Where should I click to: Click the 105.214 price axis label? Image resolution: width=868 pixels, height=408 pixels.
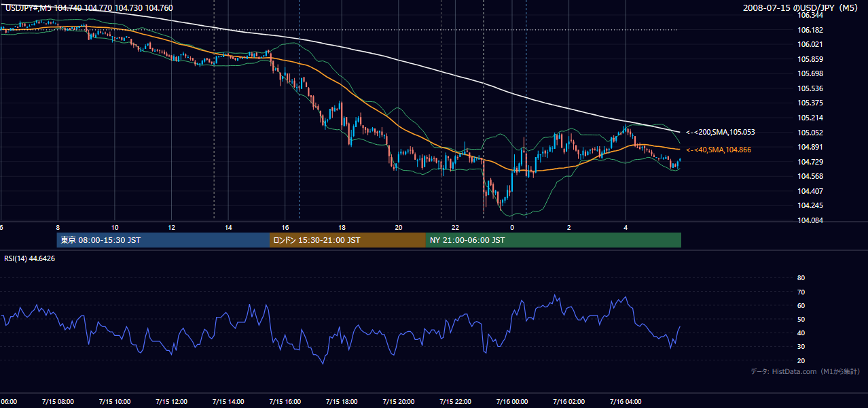click(810, 118)
